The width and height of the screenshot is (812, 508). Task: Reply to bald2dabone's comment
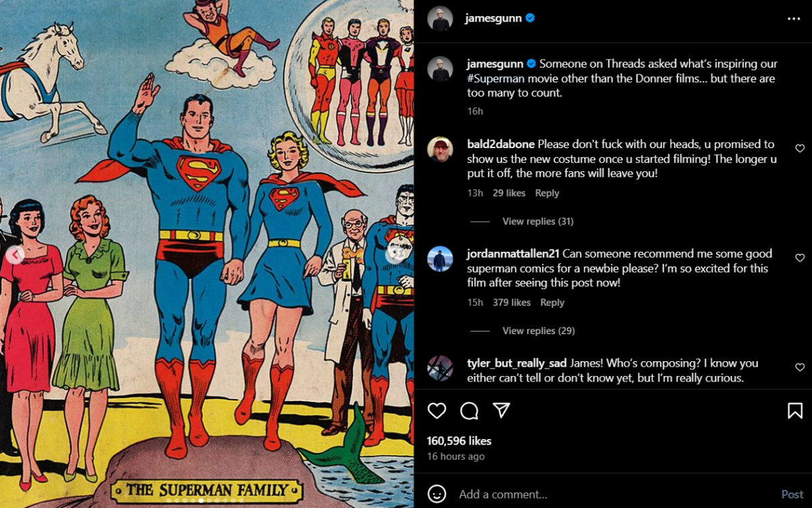click(547, 193)
